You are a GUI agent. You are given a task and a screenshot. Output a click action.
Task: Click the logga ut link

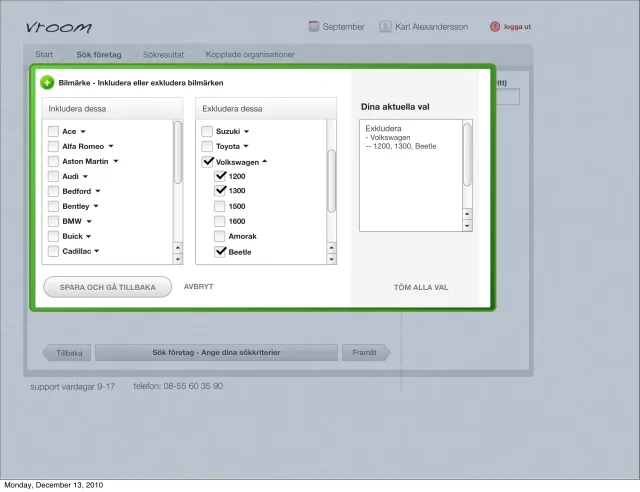(x=517, y=27)
